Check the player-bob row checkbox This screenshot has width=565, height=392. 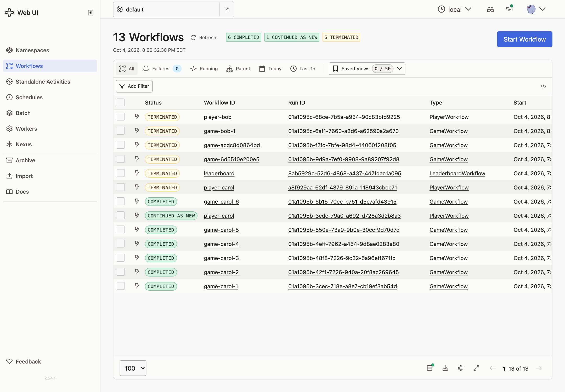click(x=121, y=117)
